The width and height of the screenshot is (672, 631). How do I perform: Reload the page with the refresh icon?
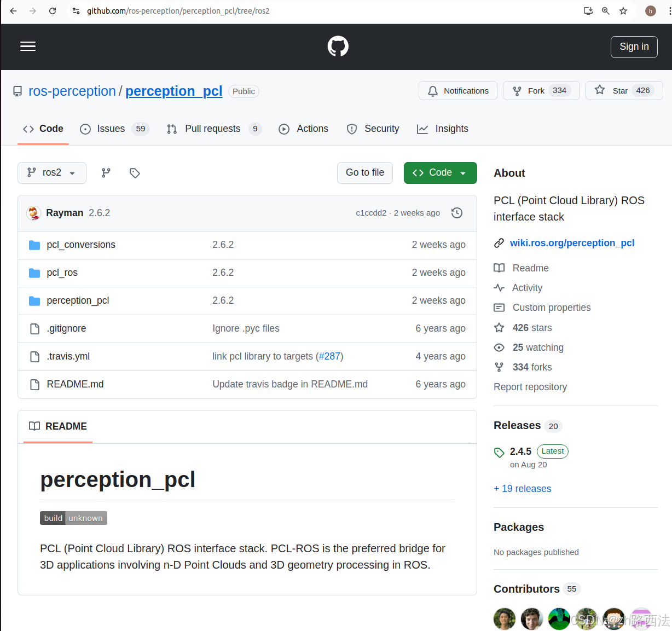pyautogui.click(x=53, y=11)
